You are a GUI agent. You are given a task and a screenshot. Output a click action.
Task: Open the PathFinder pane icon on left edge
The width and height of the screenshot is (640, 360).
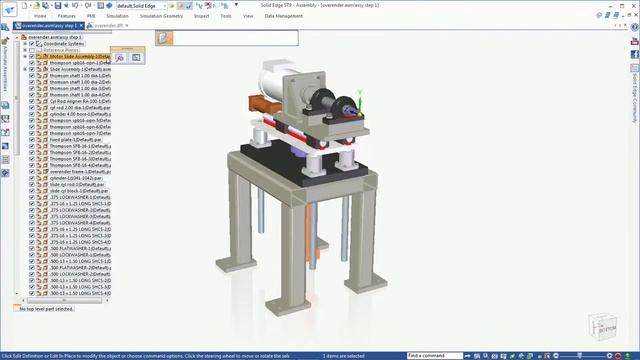click(x=5, y=28)
